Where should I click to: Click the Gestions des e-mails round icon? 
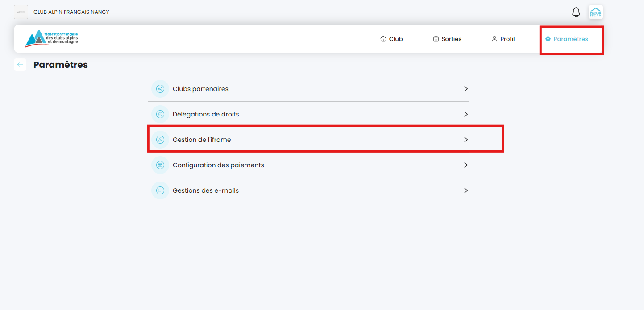coord(160,190)
